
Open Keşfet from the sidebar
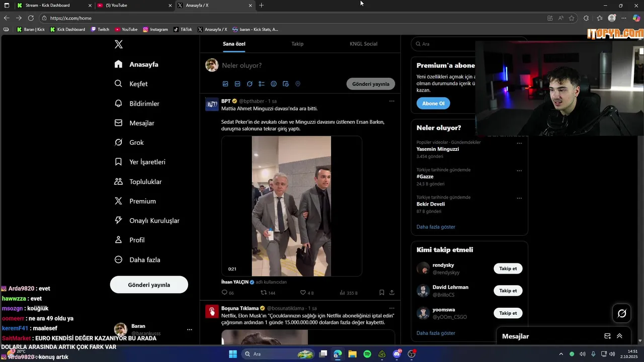click(x=131, y=84)
